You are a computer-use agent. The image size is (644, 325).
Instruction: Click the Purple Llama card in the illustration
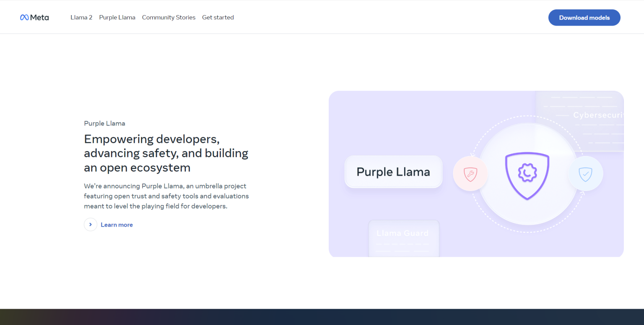[x=393, y=172]
